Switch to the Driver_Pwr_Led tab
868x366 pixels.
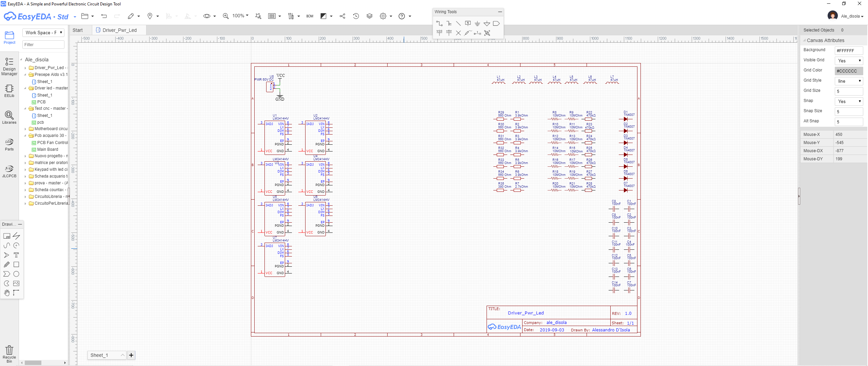click(x=119, y=30)
